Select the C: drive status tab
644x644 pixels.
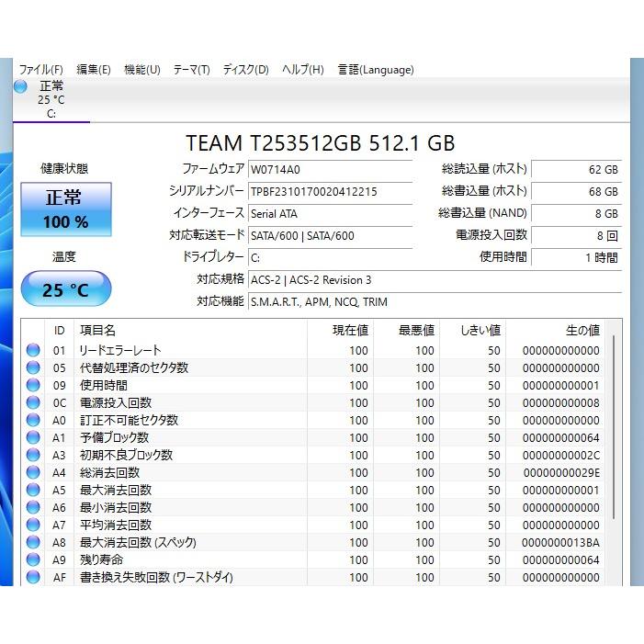tap(51, 100)
